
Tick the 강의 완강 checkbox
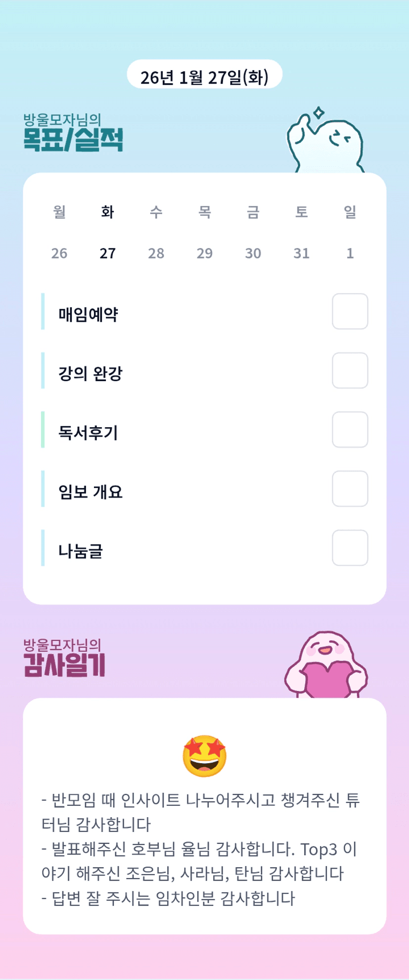tap(350, 371)
